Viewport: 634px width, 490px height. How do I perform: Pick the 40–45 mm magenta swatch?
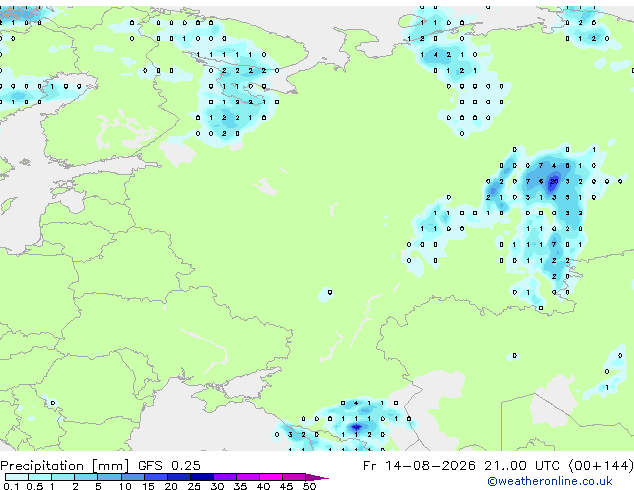click(271, 477)
